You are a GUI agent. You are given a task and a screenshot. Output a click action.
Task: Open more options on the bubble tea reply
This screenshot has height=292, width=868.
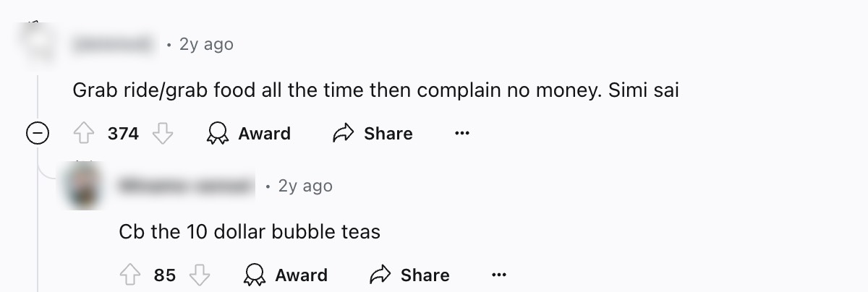(x=499, y=275)
